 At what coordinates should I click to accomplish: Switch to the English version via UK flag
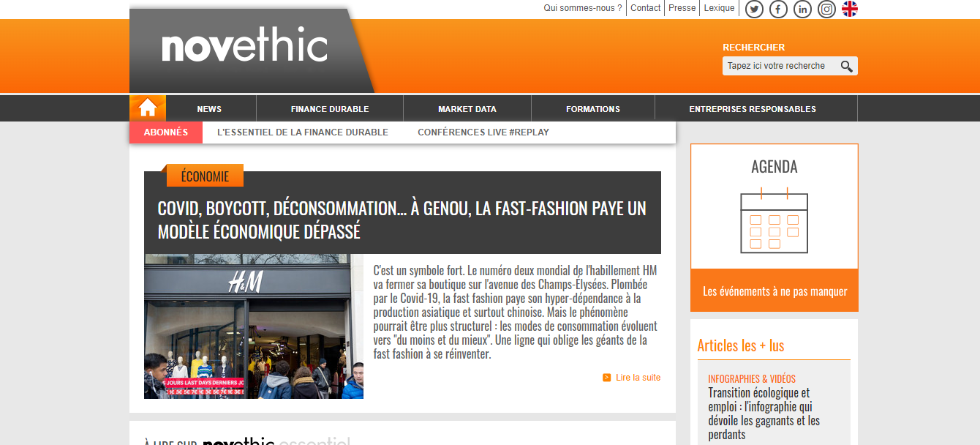pos(850,9)
